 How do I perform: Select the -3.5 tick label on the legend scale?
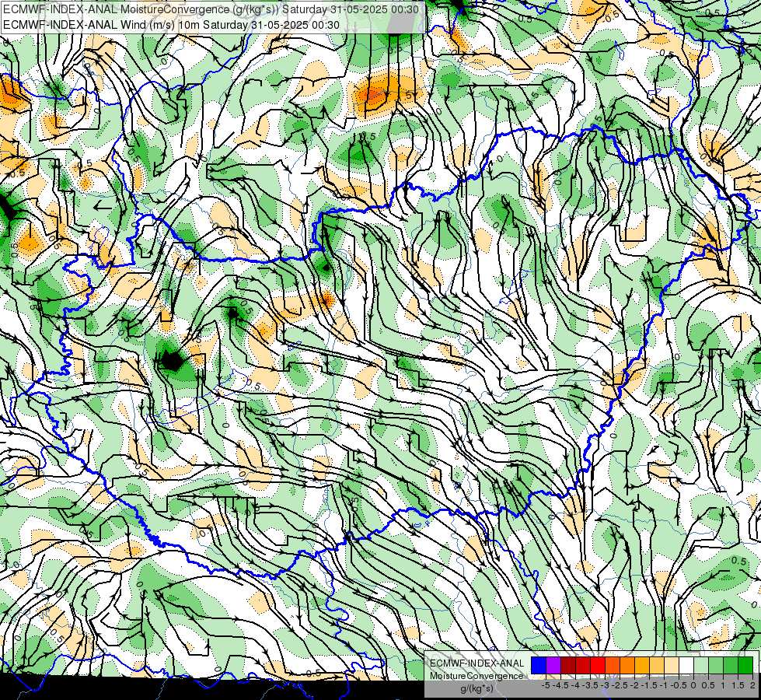(x=590, y=685)
